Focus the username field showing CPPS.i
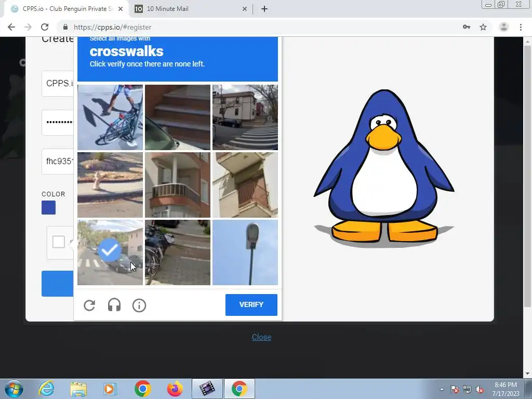The width and height of the screenshot is (532, 399). (58, 84)
